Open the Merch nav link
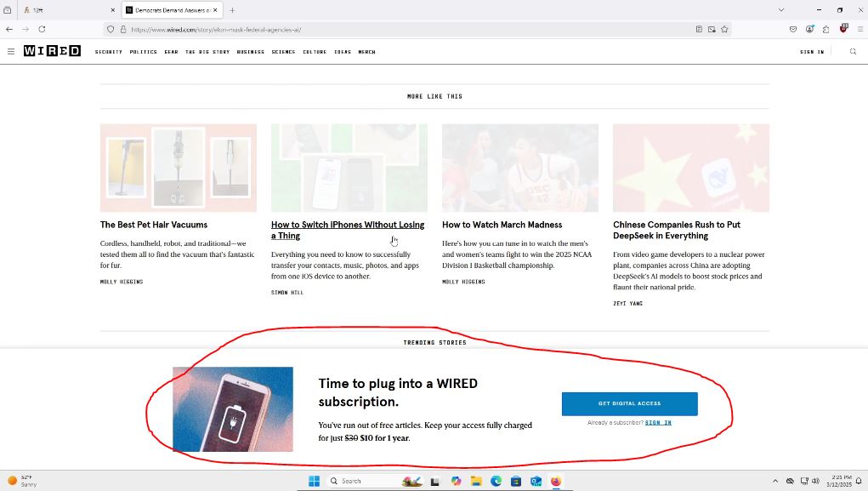The image size is (868, 491). (x=367, y=52)
